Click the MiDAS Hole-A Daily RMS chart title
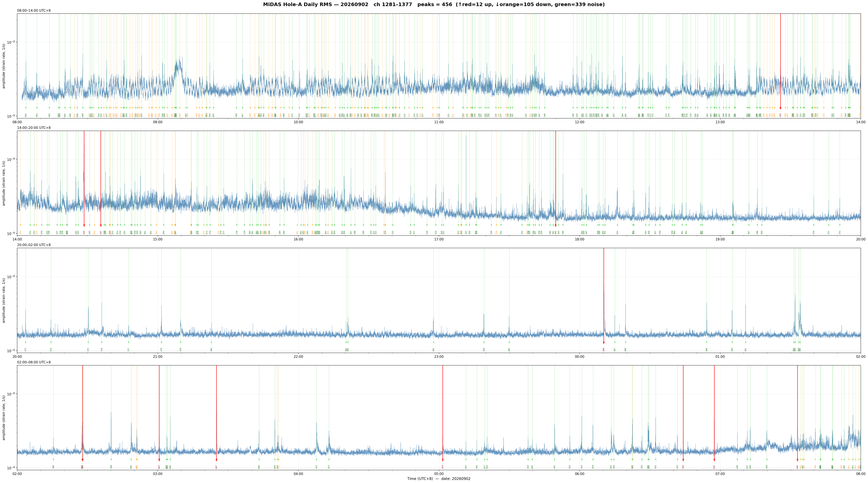Screen dimensions: 868x483 pos(434,5)
